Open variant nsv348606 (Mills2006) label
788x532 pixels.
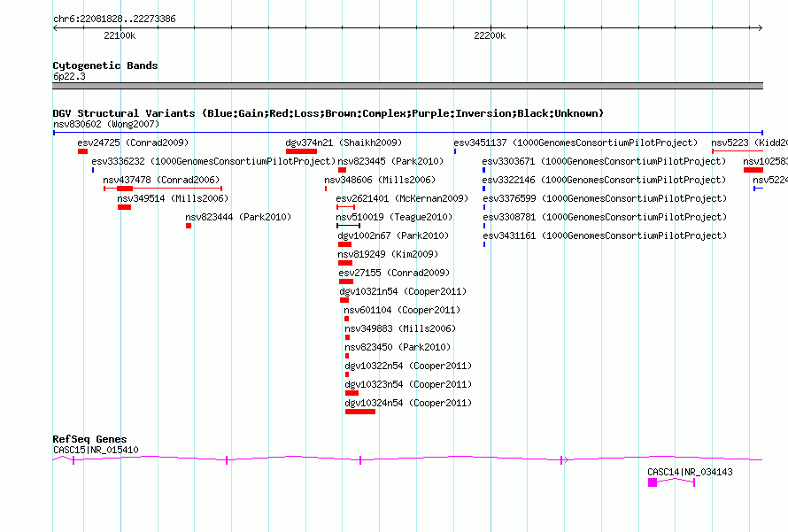click(380, 180)
